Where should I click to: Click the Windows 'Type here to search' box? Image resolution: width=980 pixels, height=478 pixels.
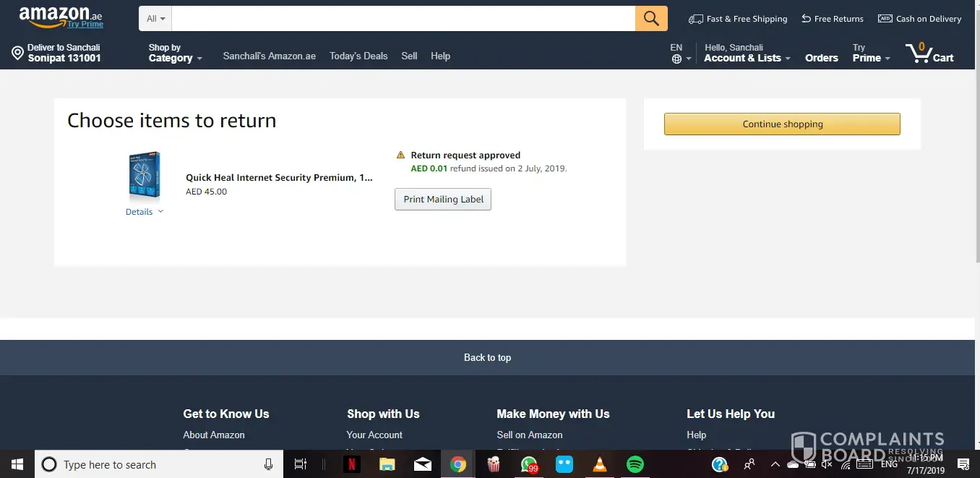pos(160,464)
